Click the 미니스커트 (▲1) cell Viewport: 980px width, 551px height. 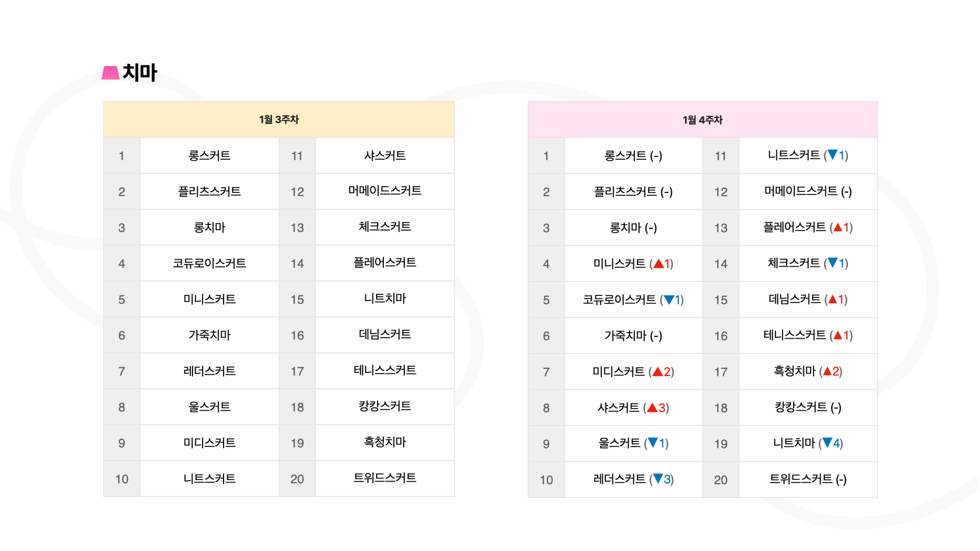(x=633, y=264)
